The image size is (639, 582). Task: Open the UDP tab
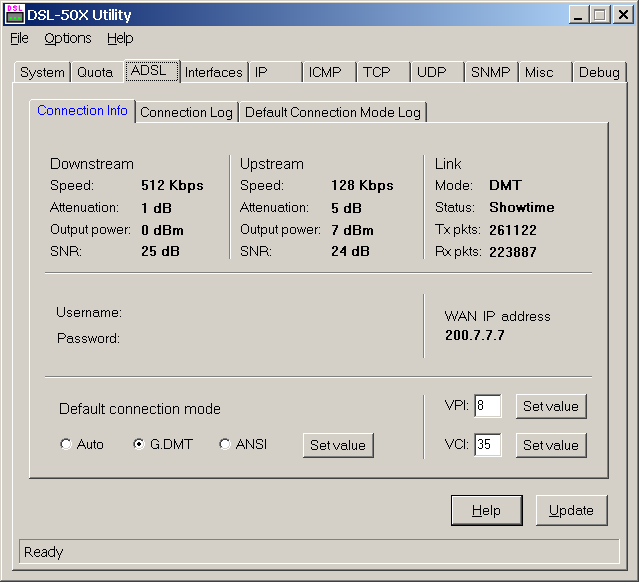point(437,72)
